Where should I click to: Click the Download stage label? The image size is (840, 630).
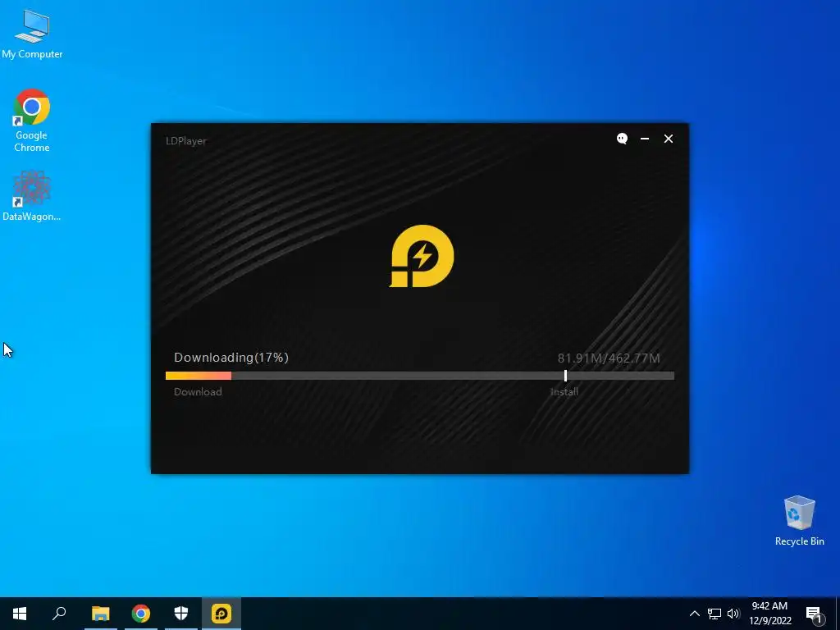click(x=198, y=391)
